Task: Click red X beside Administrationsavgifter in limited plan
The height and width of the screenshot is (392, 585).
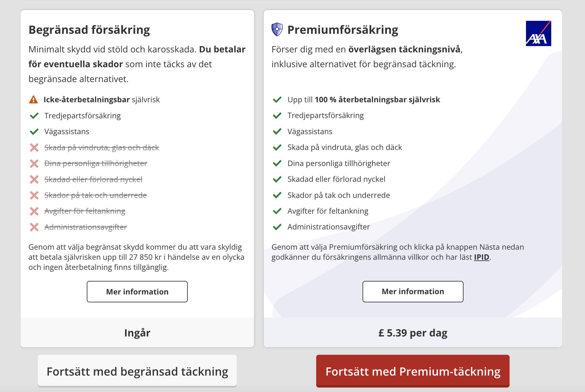Action: click(34, 227)
